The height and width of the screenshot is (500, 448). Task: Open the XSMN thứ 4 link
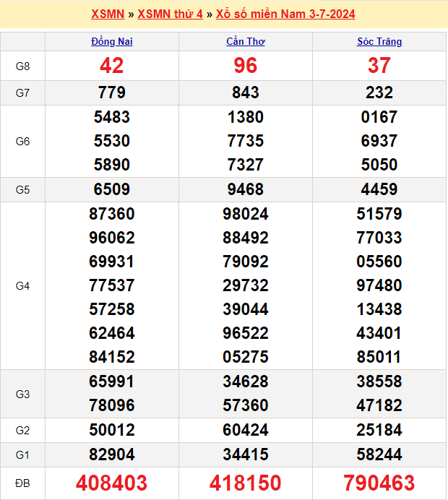click(170, 14)
